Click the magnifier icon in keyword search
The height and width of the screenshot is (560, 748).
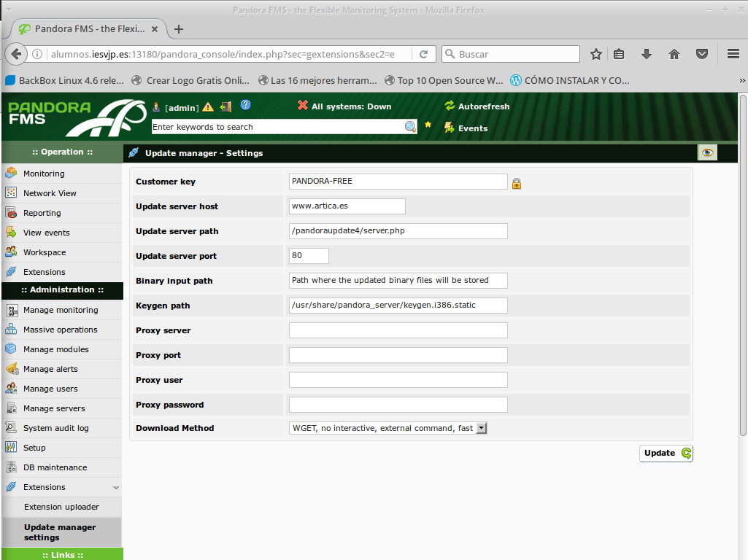[x=411, y=127]
